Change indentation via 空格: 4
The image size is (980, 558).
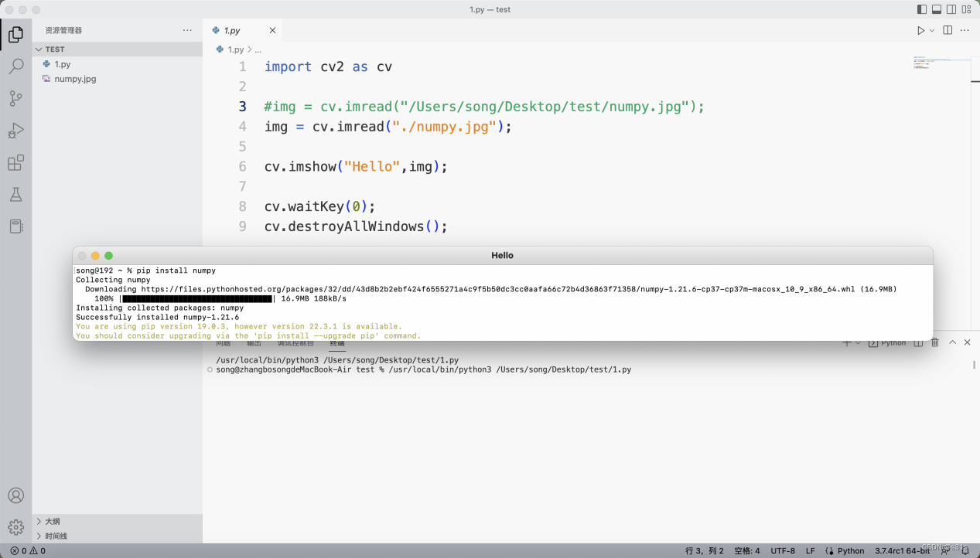coord(746,551)
